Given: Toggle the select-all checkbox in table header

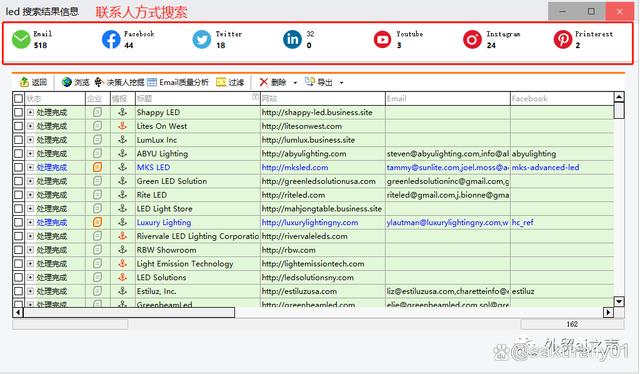Looking at the screenshot, I should point(18,98).
